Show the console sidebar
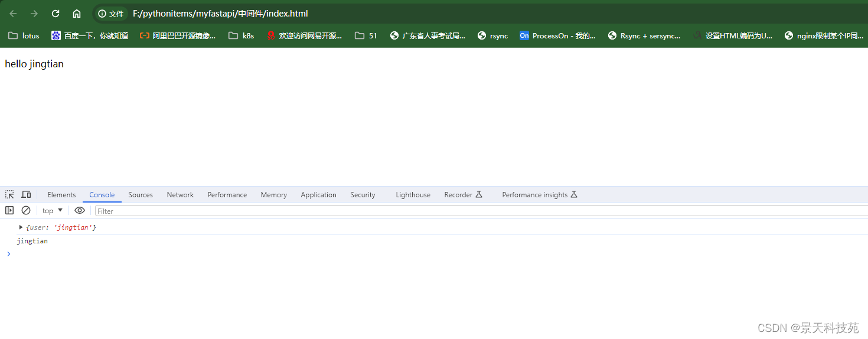 (x=9, y=210)
